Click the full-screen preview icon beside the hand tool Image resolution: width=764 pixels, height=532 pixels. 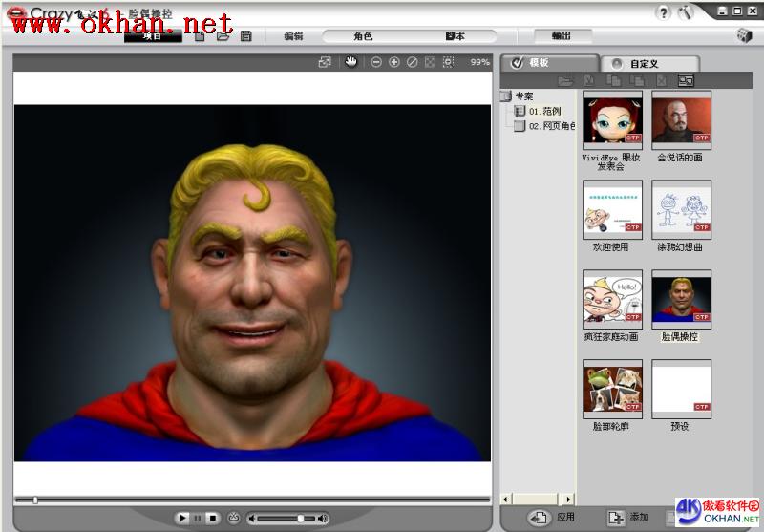click(x=325, y=62)
